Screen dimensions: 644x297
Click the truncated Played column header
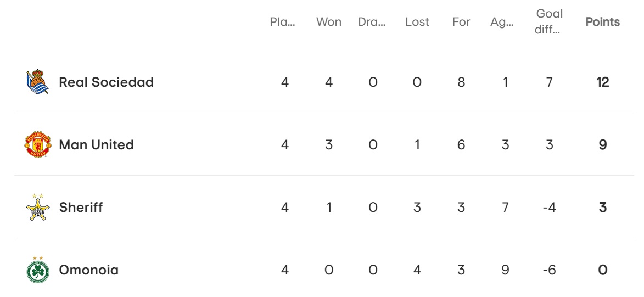pos(283,22)
